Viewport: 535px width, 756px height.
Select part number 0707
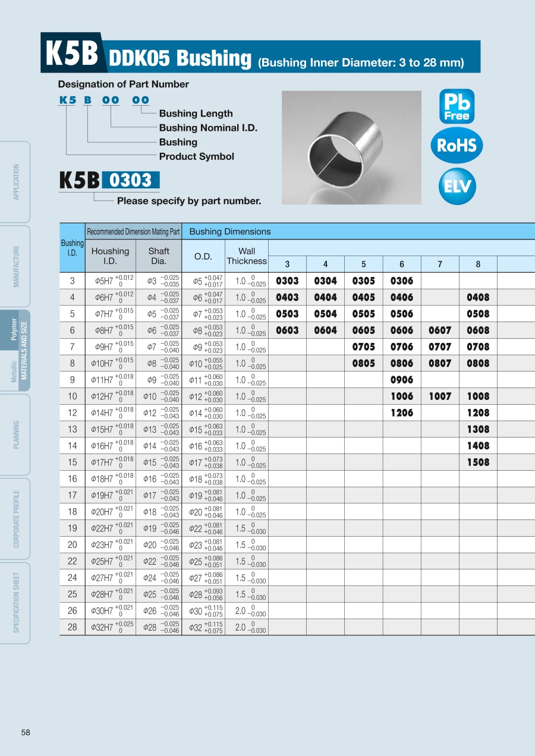[x=440, y=347]
